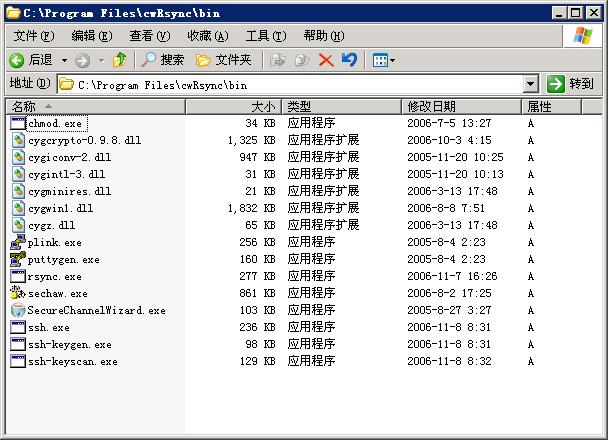Toggle the Folders (文件夹) pane button
This screenshot has width=608, height=440.
pos(224,60)
